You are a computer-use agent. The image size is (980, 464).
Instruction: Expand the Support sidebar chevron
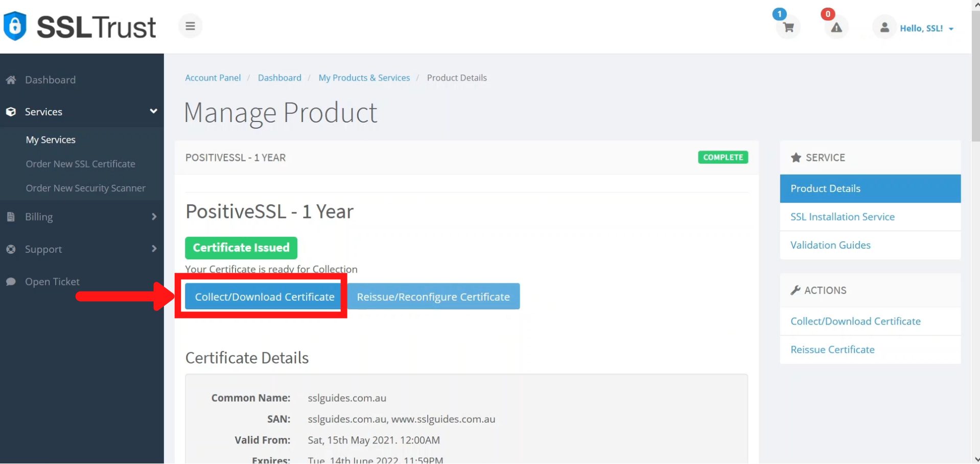tap(153, 249)
